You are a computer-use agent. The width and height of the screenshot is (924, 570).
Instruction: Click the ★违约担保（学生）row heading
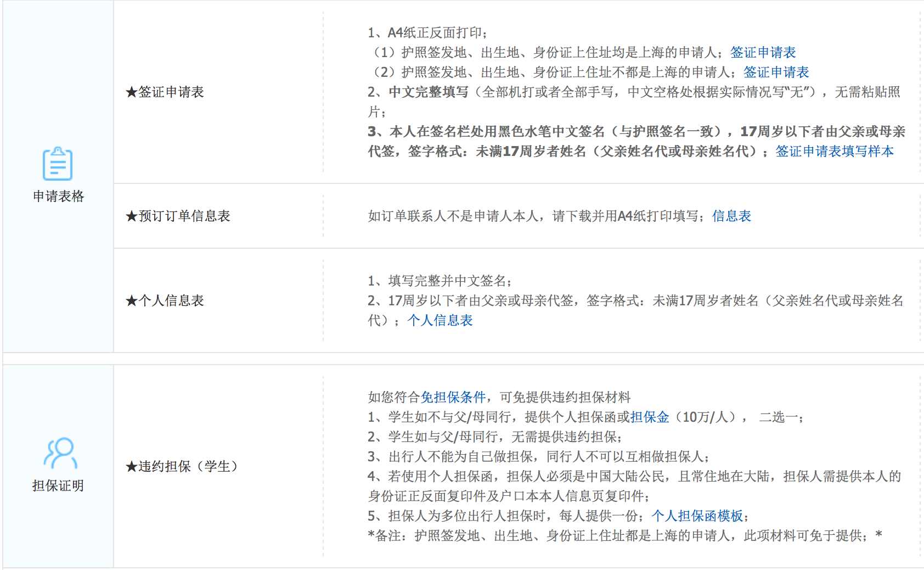182,466
